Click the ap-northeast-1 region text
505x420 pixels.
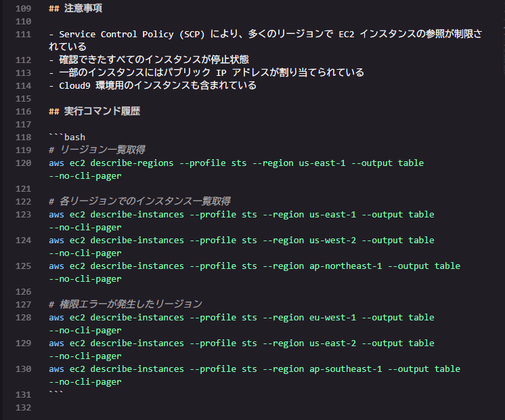[x=345, y=266]
